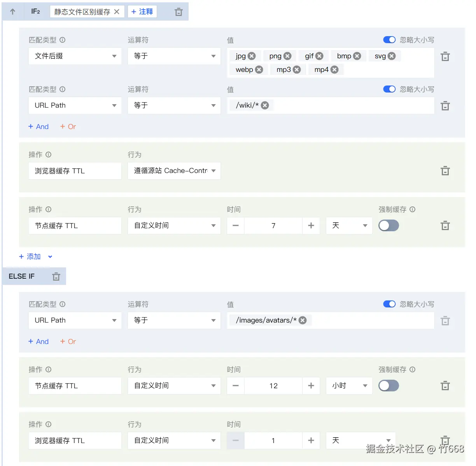Decrease the 7-day node cache time

point(236,225)
